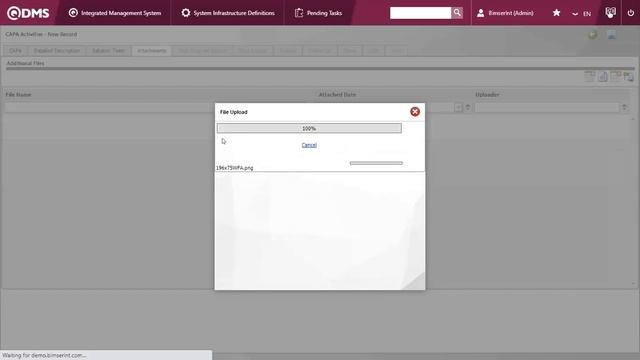The height and width of the screenshot is (360, 640).
Task: Open the Pending Tasks menu
Action: click(x=318, y=13)
